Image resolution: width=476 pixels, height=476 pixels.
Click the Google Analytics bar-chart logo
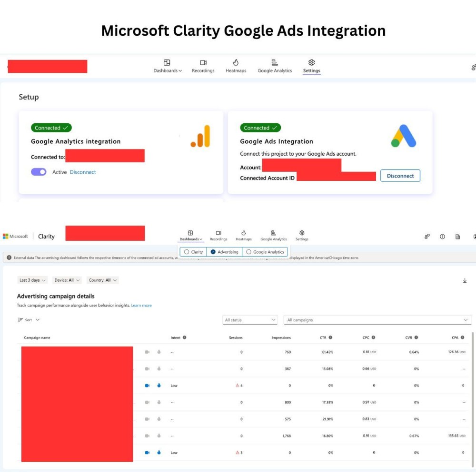tap(200, 136)
